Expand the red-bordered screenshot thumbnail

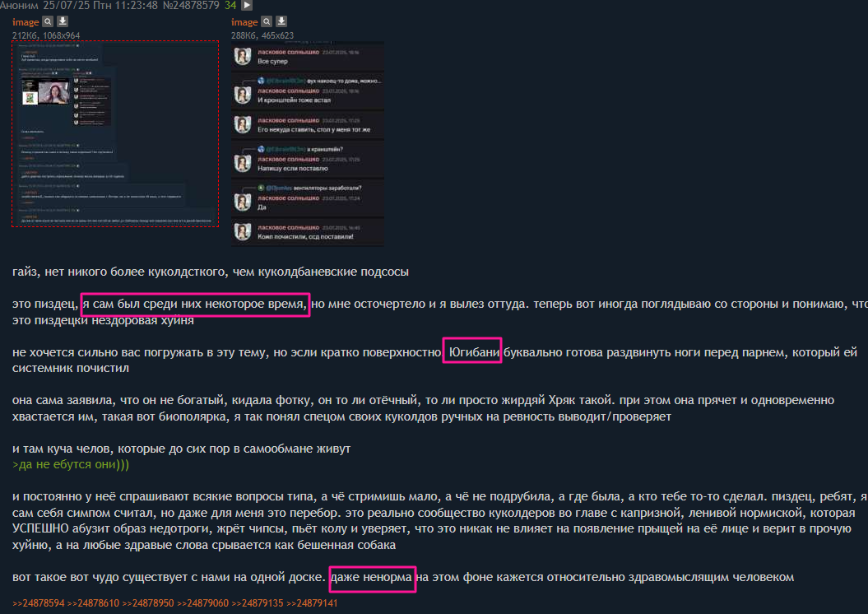115,133
